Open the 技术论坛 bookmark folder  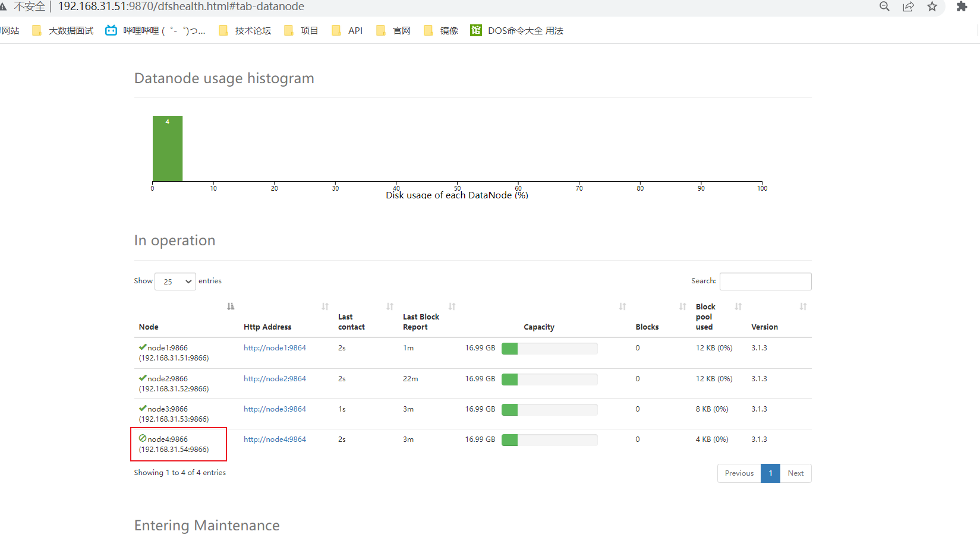pos(245,31)
